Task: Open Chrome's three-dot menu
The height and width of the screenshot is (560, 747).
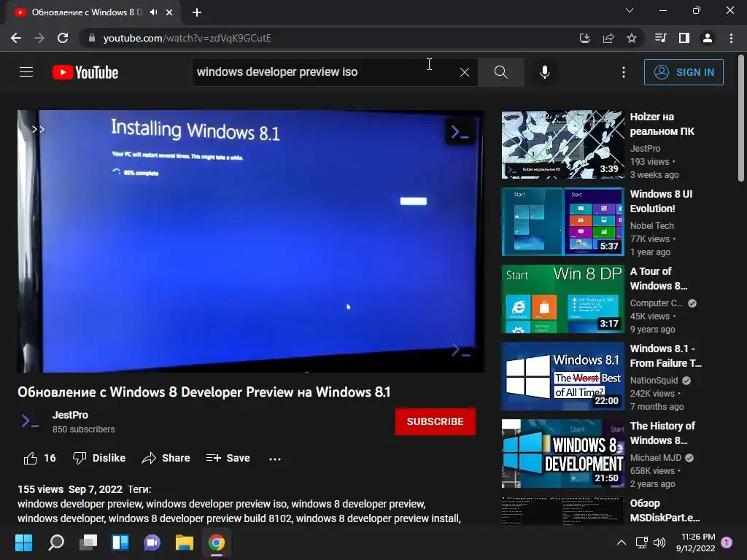Action: click(731, 38)
